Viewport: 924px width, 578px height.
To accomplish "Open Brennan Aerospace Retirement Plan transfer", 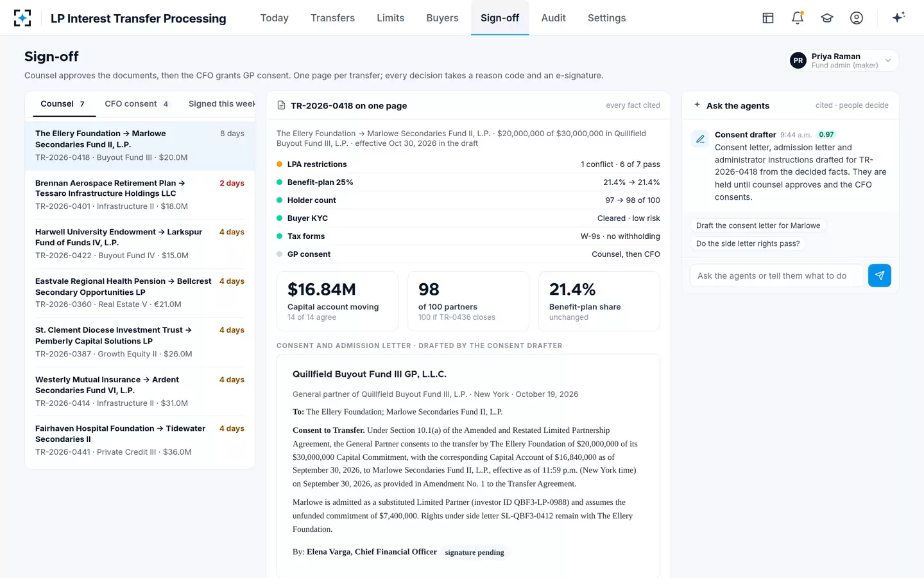I will click(x=140, y=195).
